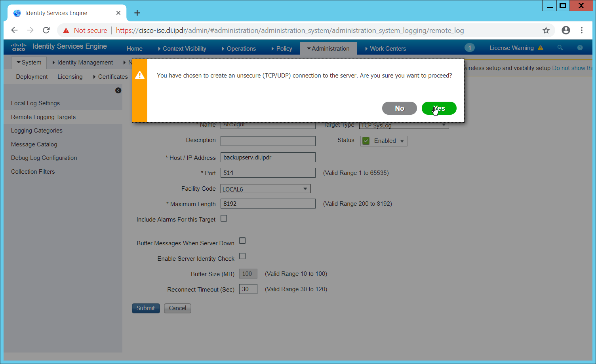This screenshot has width=596, height=364.
Task: Open the Operations menu
Action: tap(241, 49)
